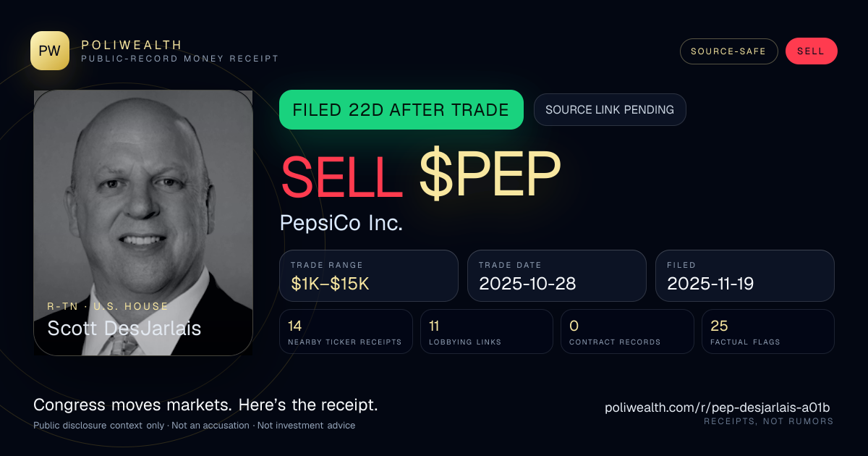Click the red SELL headline text
Viewport: 868px width, 456px height.
[x=341, y=176]
